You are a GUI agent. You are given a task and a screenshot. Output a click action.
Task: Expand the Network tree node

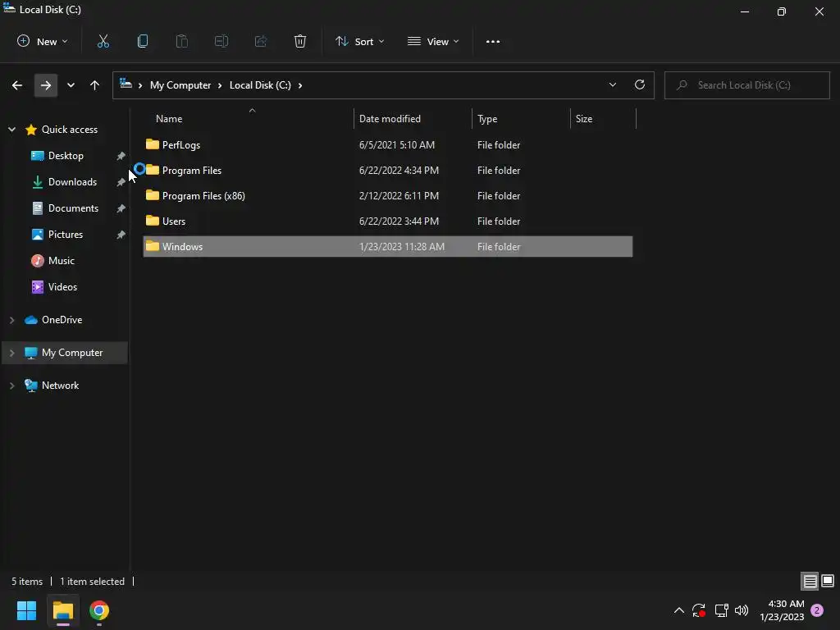(x=11, y=386)
